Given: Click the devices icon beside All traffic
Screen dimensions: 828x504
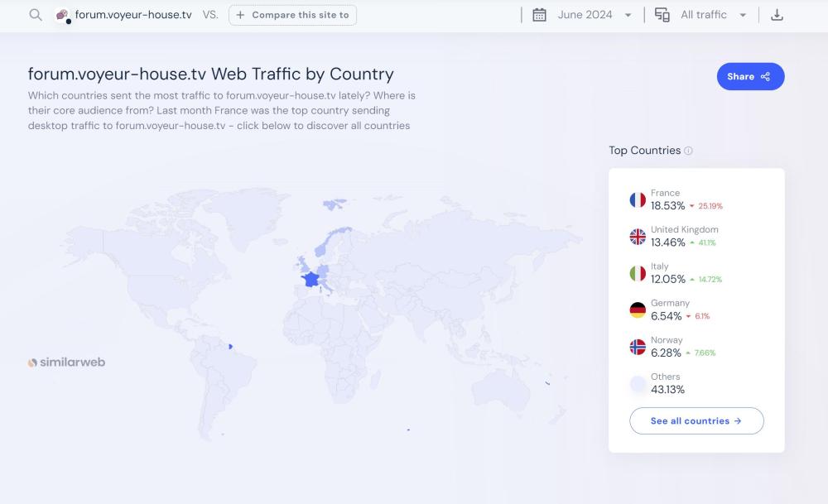Looking at the screenshot, I should click(662, 15).
